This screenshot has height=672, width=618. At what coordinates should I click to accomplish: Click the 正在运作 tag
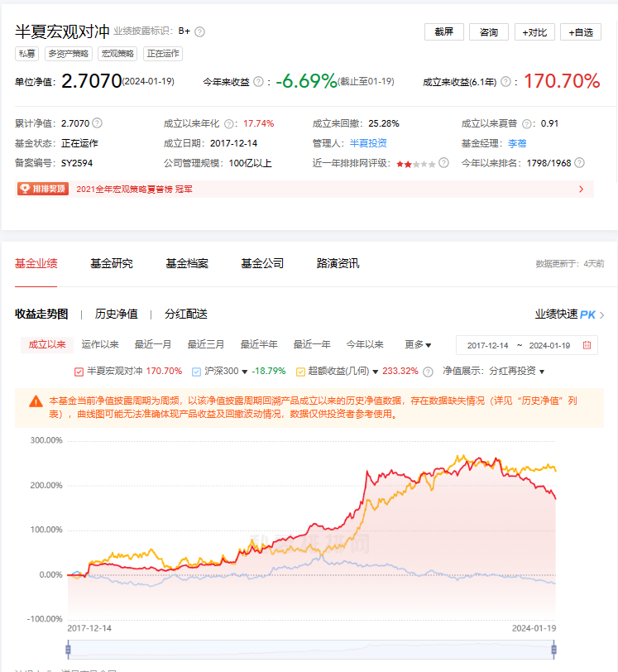[163, 54]
